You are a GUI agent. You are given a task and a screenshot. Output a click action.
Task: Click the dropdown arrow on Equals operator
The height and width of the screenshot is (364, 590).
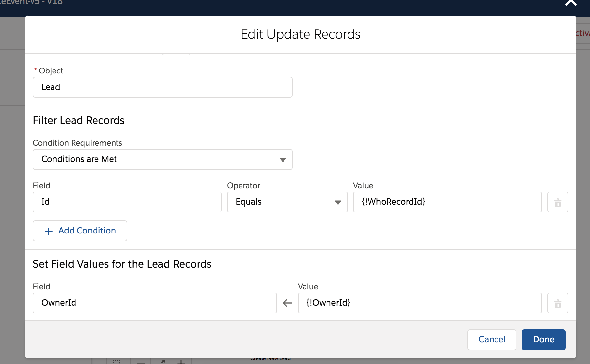pyautogui.click(x=338, y=203)
